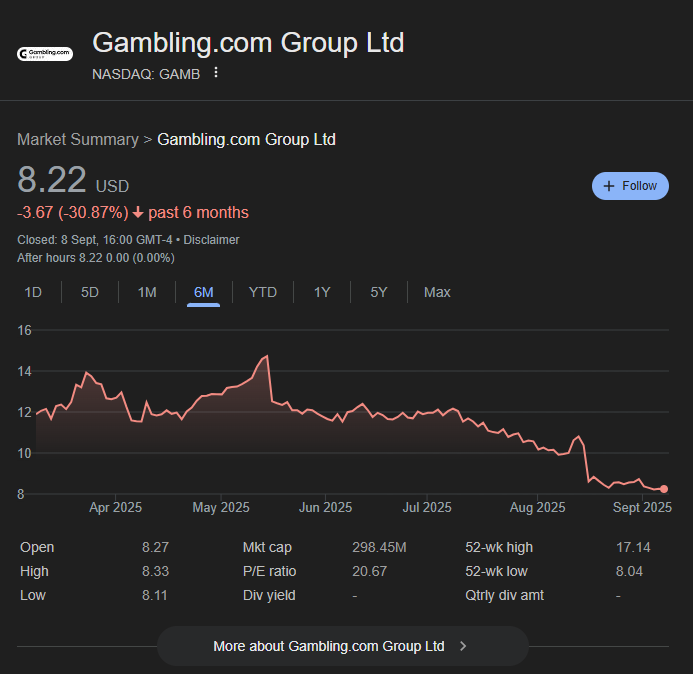Click the High value 8.33
693x674 pixels.
click(155, 571)
